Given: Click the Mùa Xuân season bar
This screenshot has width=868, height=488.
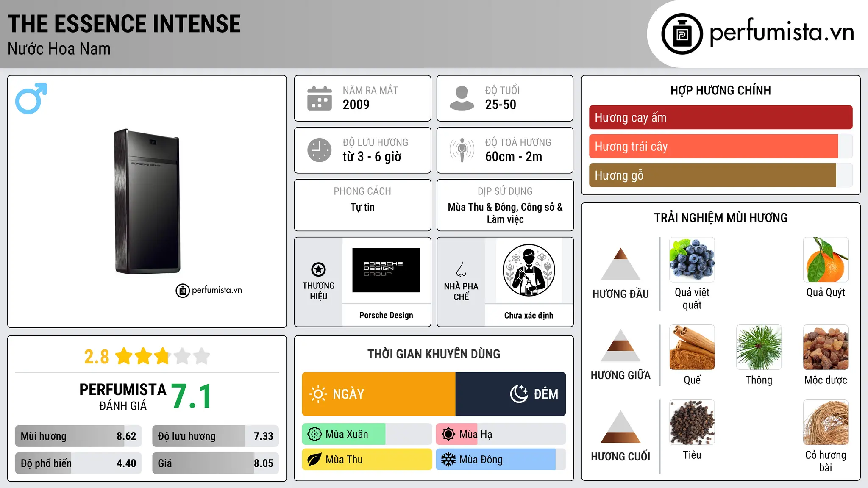Looking at the screenshot, I should 367,434.
